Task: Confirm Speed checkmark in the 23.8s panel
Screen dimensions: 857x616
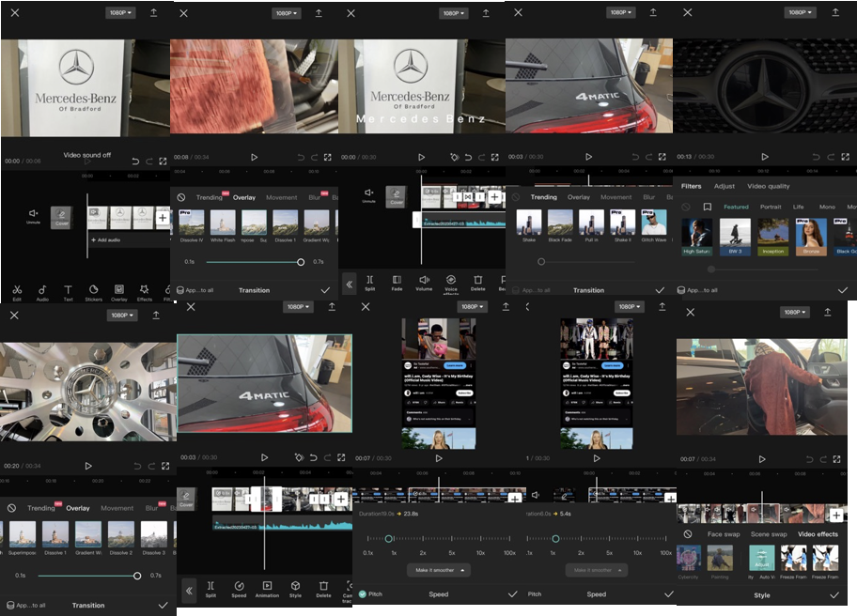Action: coord(513,594)
